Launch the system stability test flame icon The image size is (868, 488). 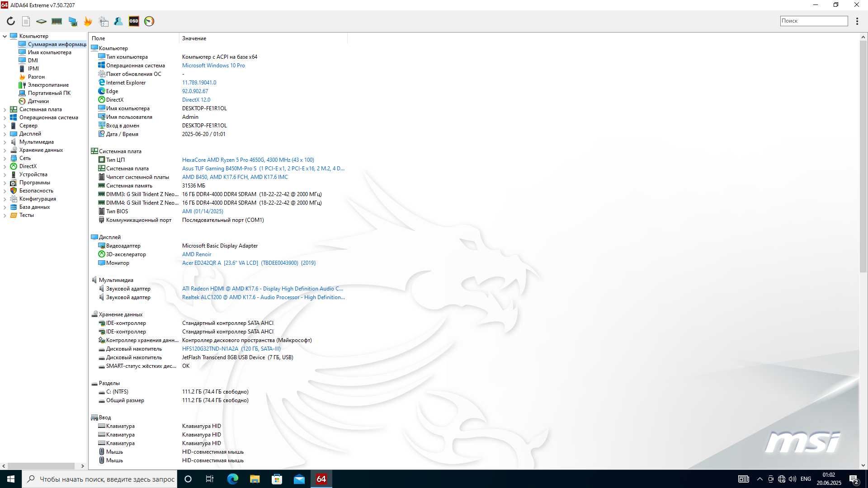(88, 21)
